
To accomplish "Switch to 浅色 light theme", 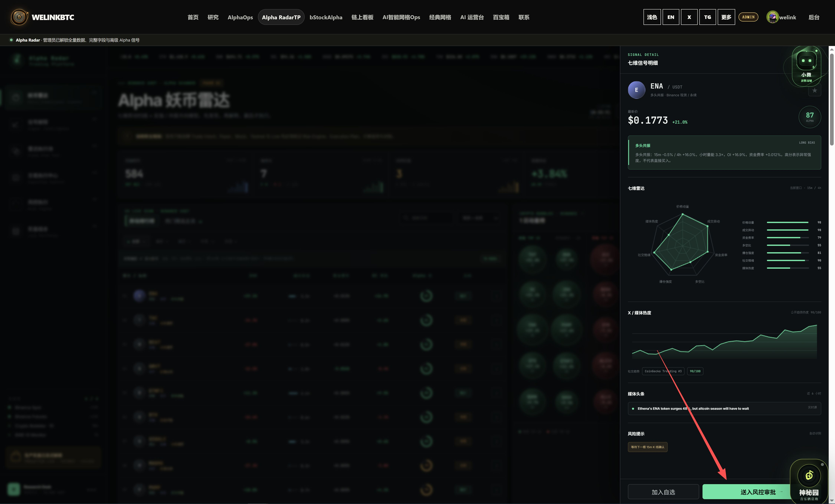I will 652,17.
